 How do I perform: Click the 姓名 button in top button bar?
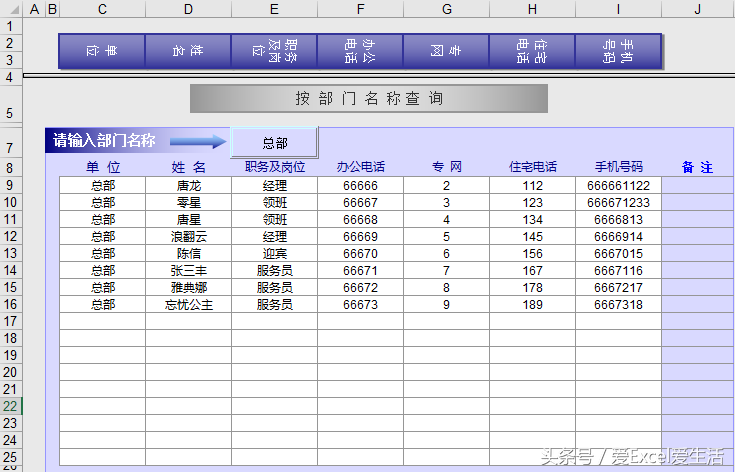point(188,51)
